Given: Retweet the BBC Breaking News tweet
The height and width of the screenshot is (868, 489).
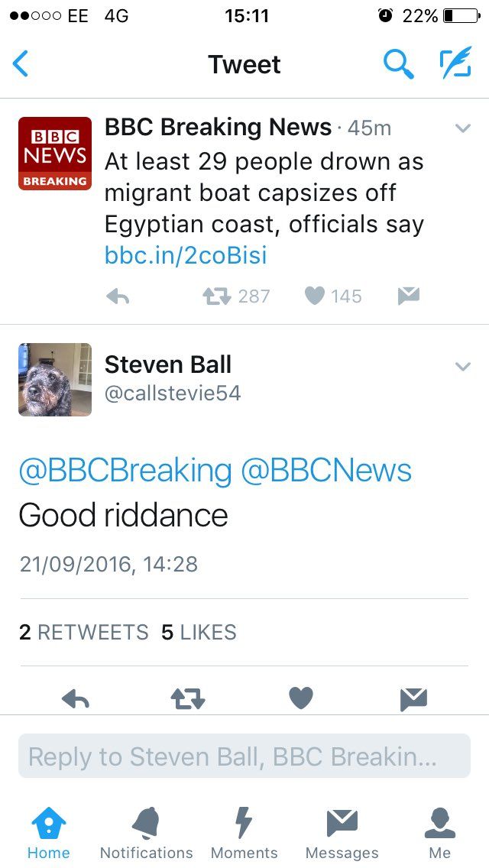Looking at the screenshot, I should [x=216, y=296].
